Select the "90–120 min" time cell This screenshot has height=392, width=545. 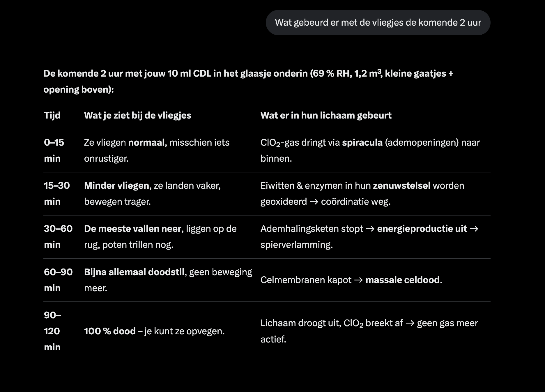[52, 331]
